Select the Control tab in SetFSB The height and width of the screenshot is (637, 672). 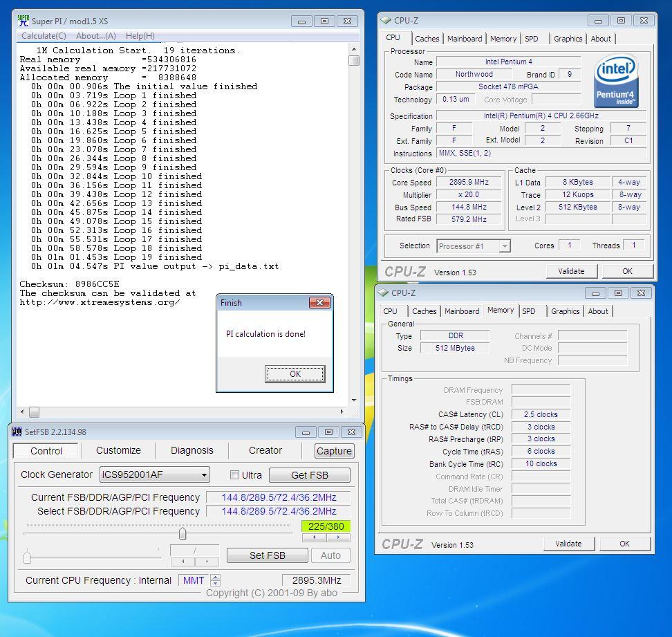46,451
